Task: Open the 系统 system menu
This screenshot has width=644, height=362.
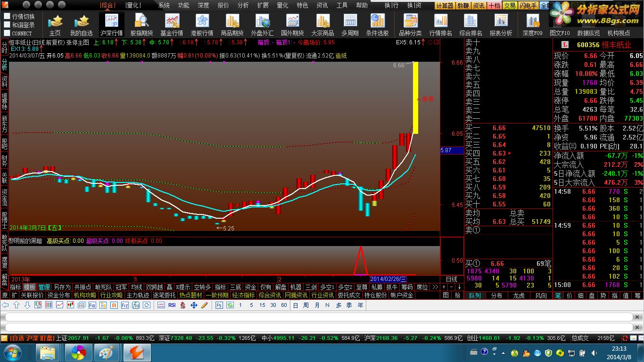Action: coord(164,5)
